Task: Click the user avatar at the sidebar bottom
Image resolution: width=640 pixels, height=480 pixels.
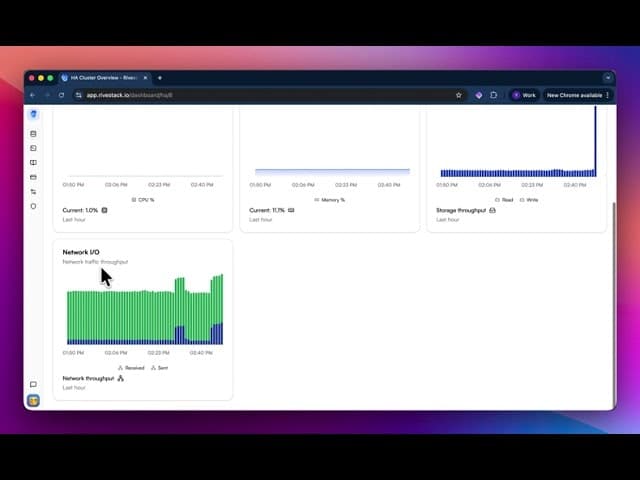Action: [x=33, y=401]
